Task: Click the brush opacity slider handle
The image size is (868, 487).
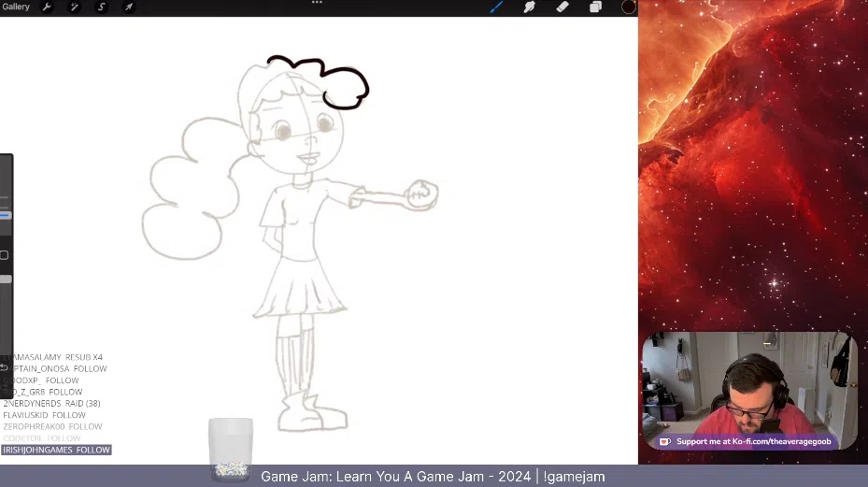Action: pos(5,279)
